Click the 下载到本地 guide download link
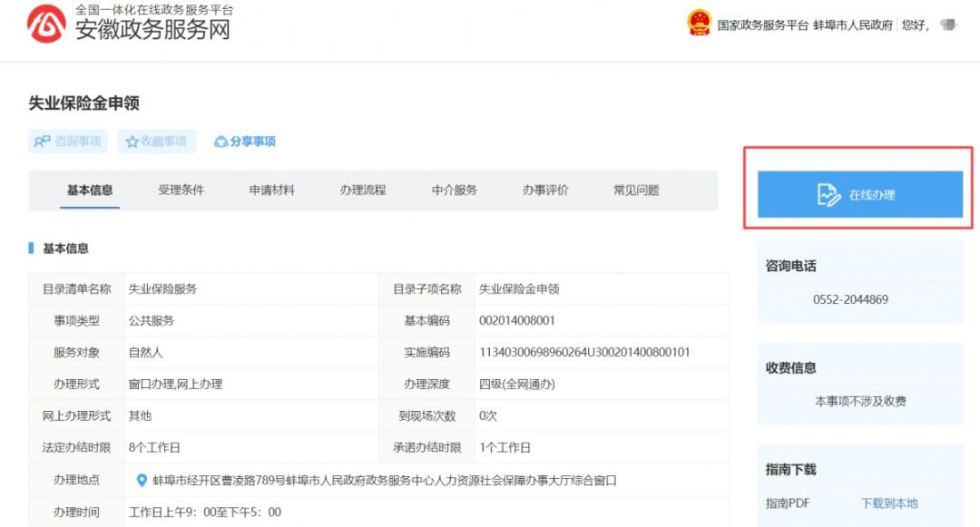980x527 pixels. coord(889,503)
